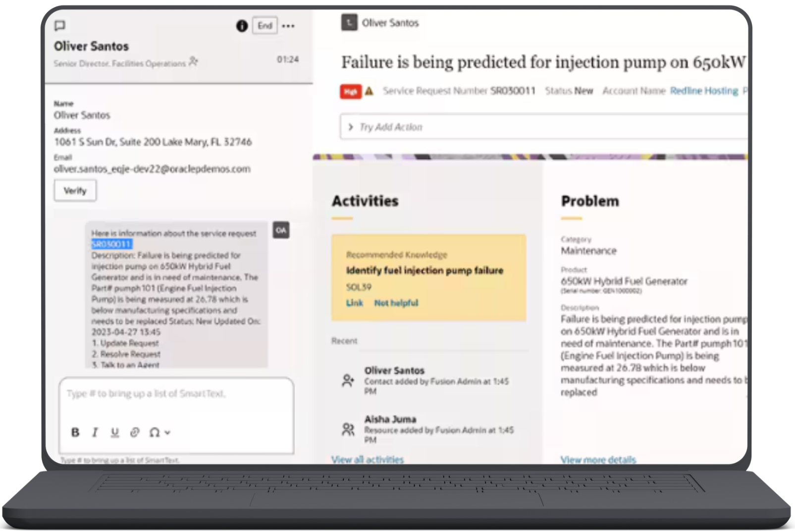Open the three-dot more options menu
Screen dimensions: 795x532
click(x=288, y=26)
